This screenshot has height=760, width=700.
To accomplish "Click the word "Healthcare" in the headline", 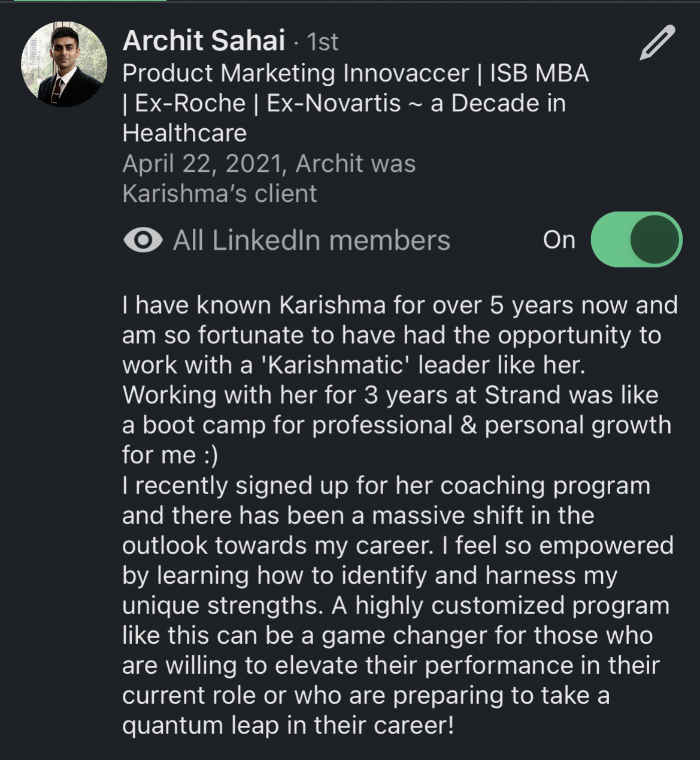I will click(184, 133).
